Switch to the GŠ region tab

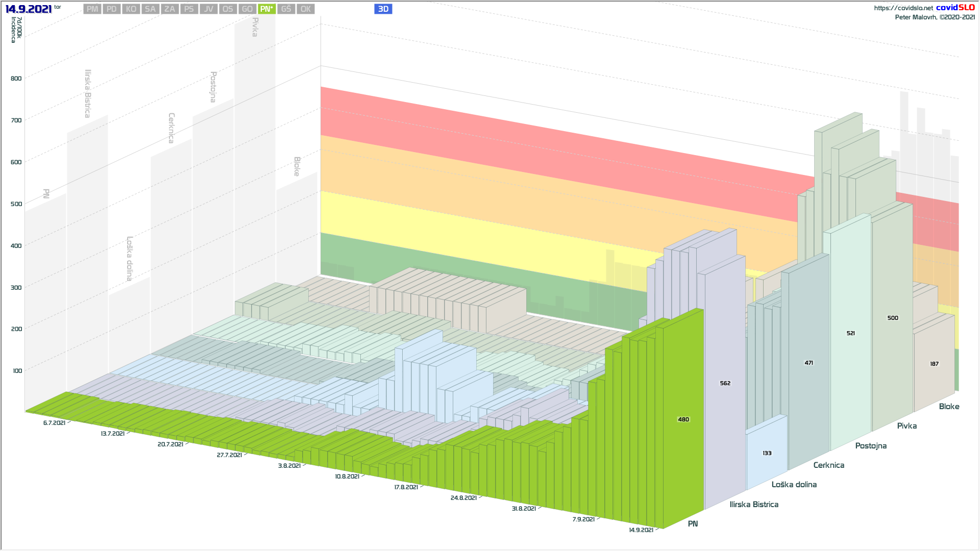(x=286, y=9)
